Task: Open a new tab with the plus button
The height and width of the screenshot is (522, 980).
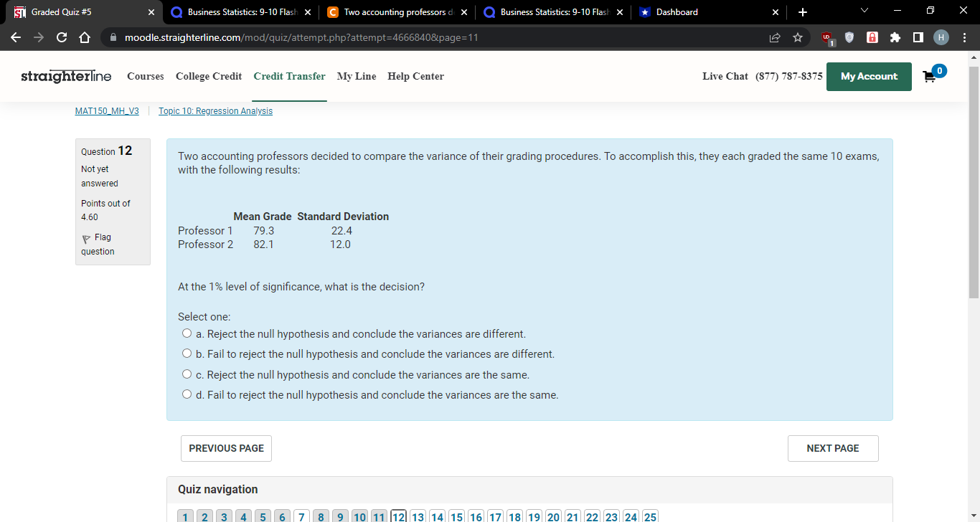Action: (802, 12)
